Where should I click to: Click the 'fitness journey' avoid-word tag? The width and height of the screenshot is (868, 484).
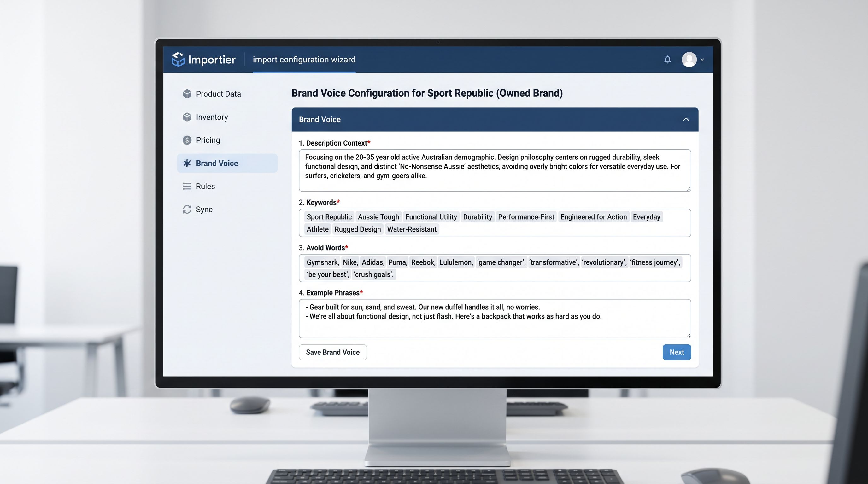[x=655, y=262]
